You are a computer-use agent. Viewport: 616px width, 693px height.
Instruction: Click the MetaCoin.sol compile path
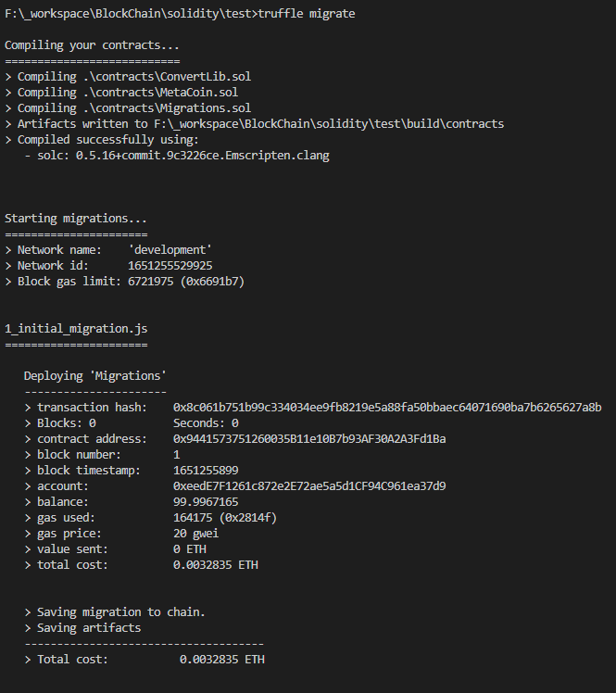pyautogui.click(x=160, y=93)
